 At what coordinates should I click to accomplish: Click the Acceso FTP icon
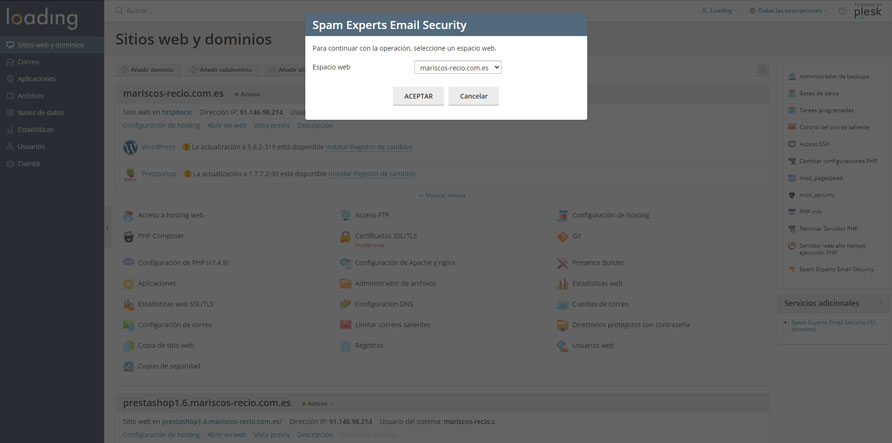click(346, 215)
